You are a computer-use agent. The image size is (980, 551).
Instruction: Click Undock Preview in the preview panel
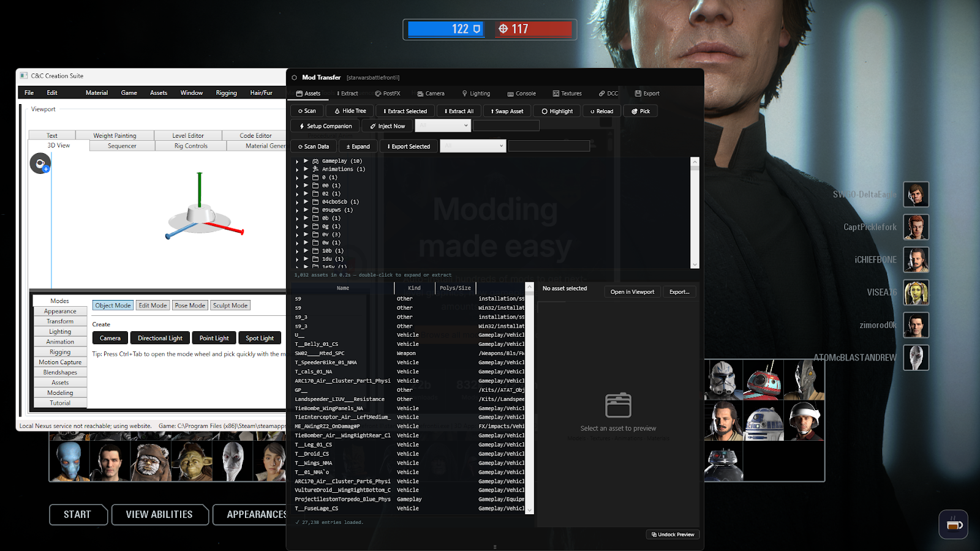click(673, 534)
